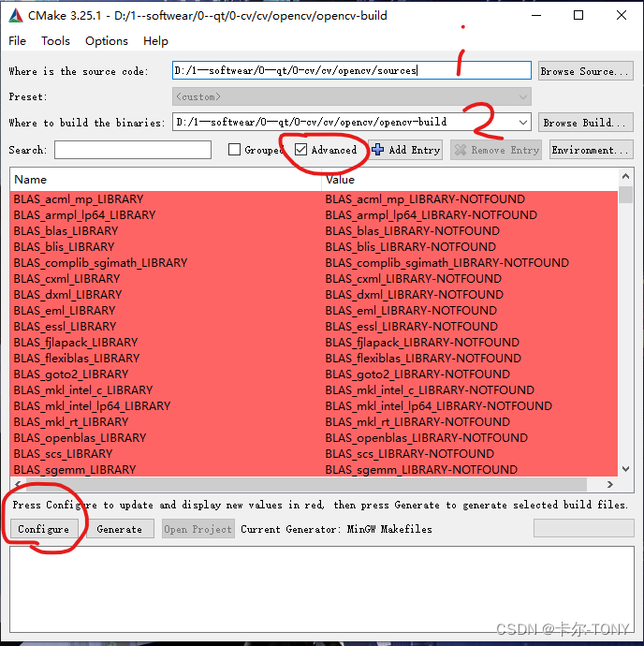Screen dimensions: 644x646
Task: Select the BLAS_mkl_intel_c_LIBRARY entry name
Action: click(83, 390)
